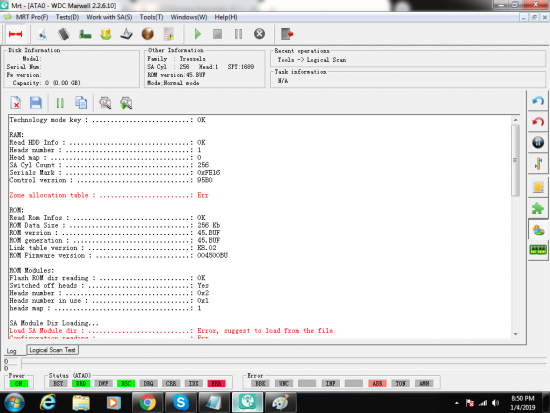
Task: Open Internet Explorer from the taskbar
Action: [x=48, y=402]
